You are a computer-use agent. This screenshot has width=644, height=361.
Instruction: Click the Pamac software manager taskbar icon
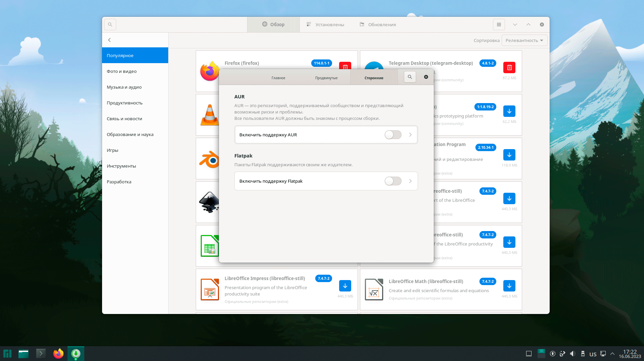(76, 354)
